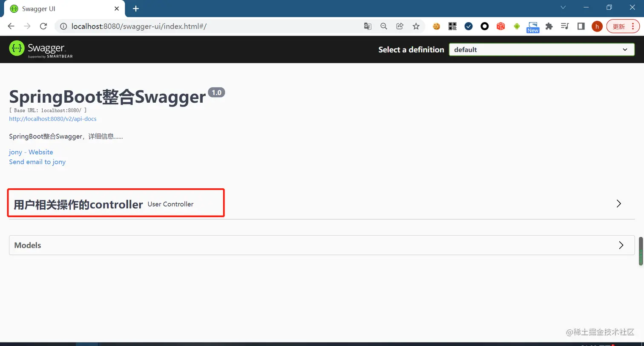Click the translate page icon
Screen dimensions: 644x346
coord(368,26)
